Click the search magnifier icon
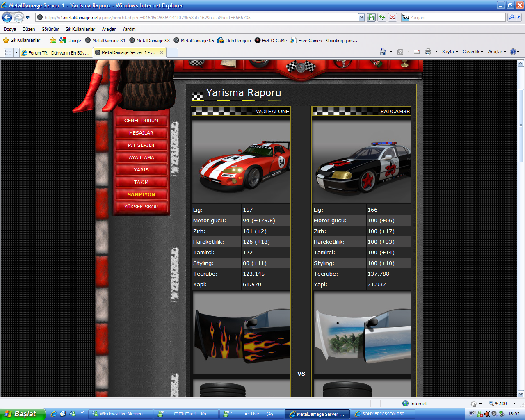 coord(511,17)
